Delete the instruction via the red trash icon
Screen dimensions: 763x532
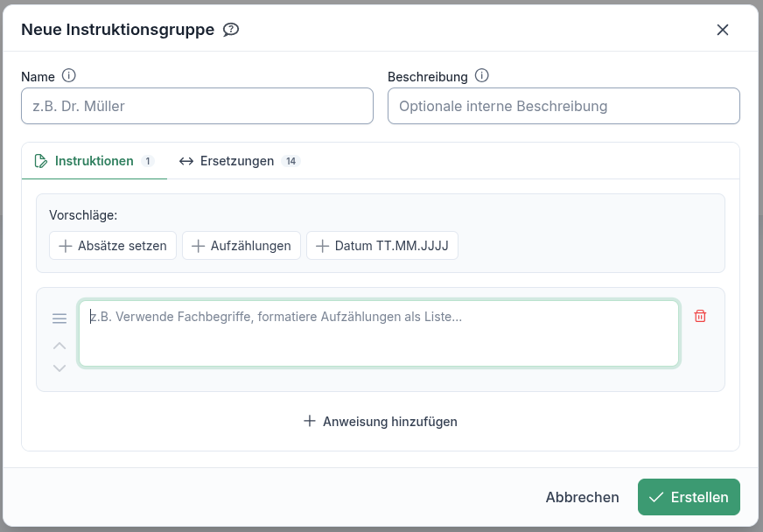[x=700, y=315]
